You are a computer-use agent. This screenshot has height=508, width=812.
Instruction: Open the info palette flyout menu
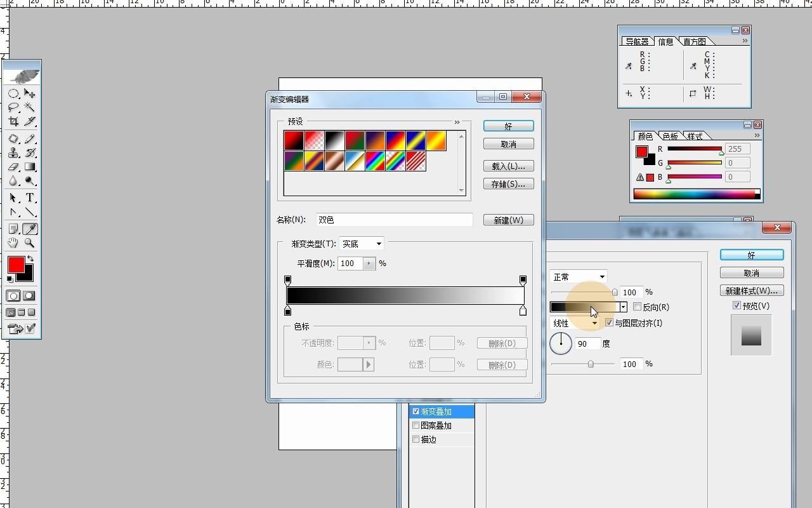tap(745, 41)
